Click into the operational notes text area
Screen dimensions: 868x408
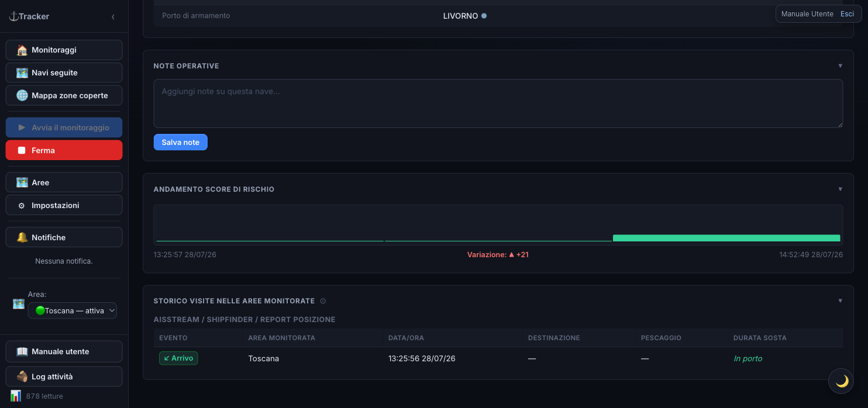[x=498, y=103]
